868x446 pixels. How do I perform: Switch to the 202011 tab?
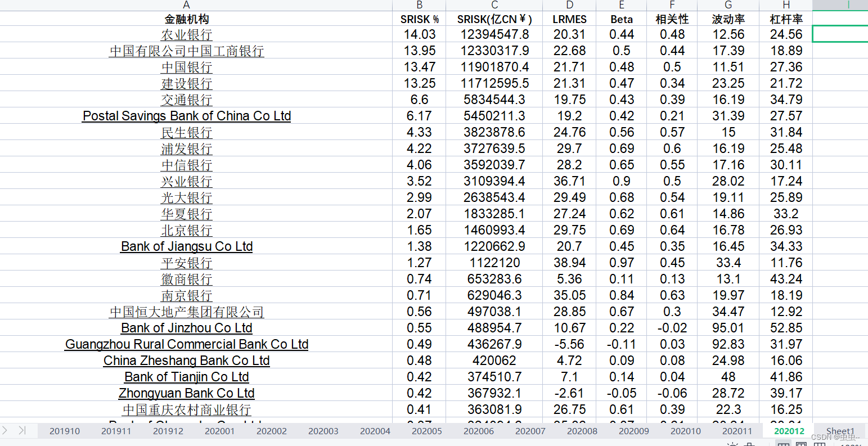coord(737,431)
